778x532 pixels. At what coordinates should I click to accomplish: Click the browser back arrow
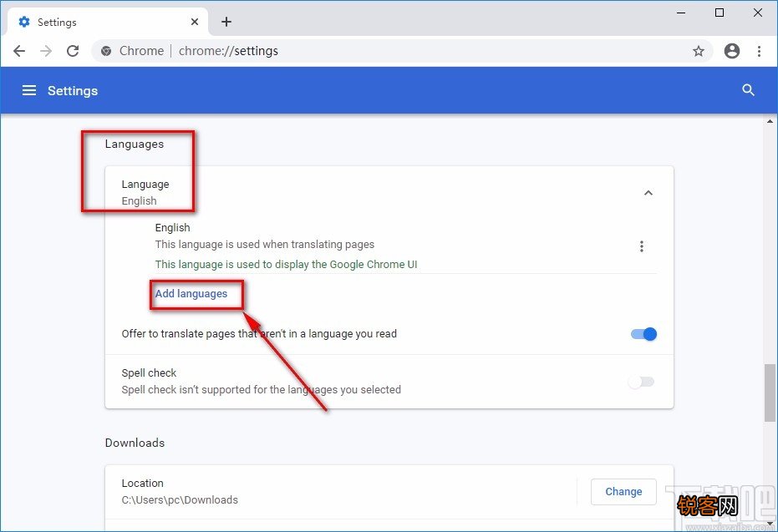click(19, 51)
